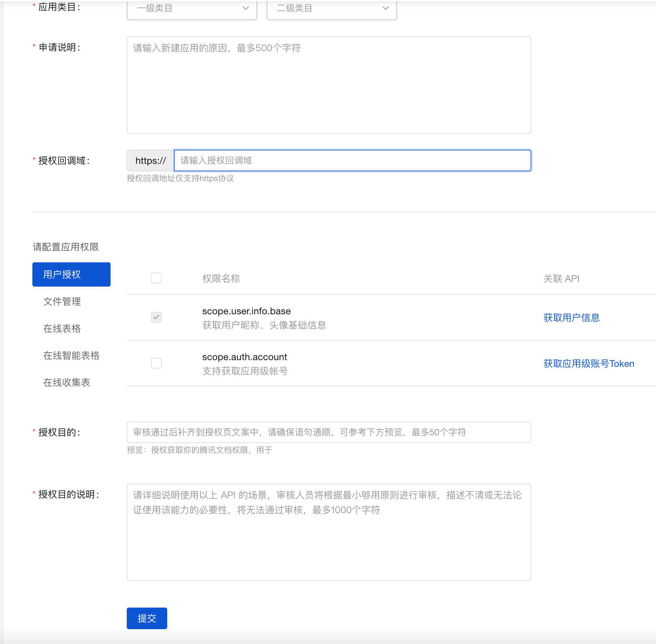Switch to 文件管理 tab
Image resolution: width=656 pixels, height=644 pixels.
(x=62, y=301)
